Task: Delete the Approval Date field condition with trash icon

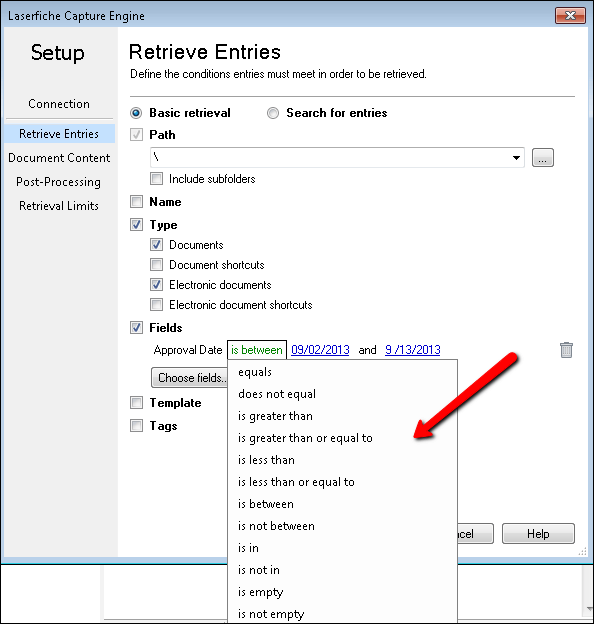Action: point(566,350)
